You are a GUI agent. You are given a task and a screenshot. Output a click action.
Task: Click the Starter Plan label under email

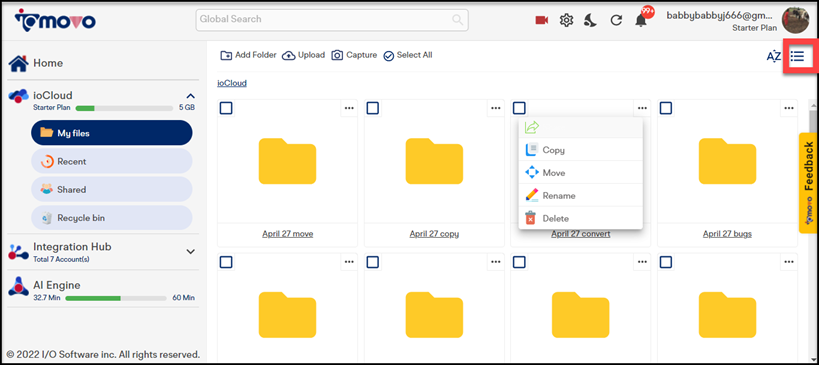[754, 28]
